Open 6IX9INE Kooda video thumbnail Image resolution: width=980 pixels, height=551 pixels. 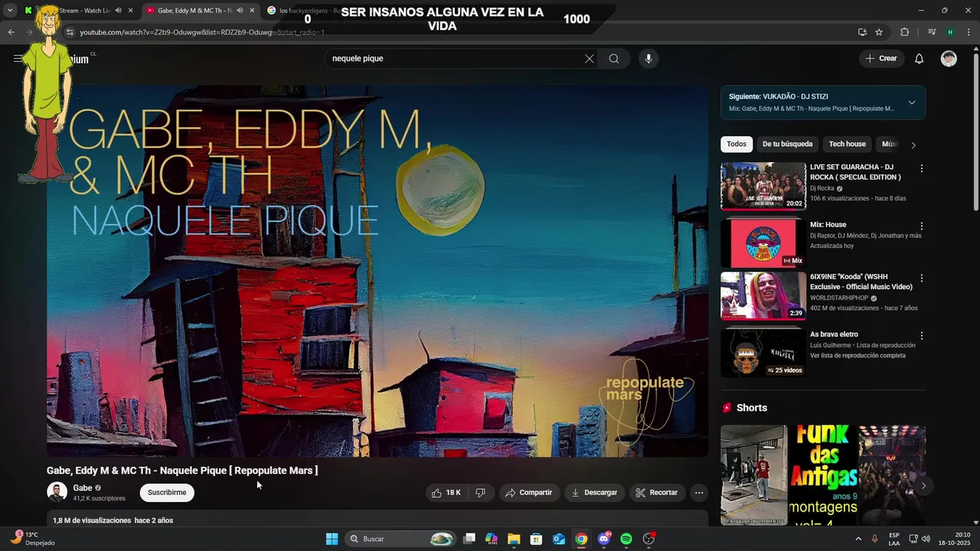[x=763, y=296]
